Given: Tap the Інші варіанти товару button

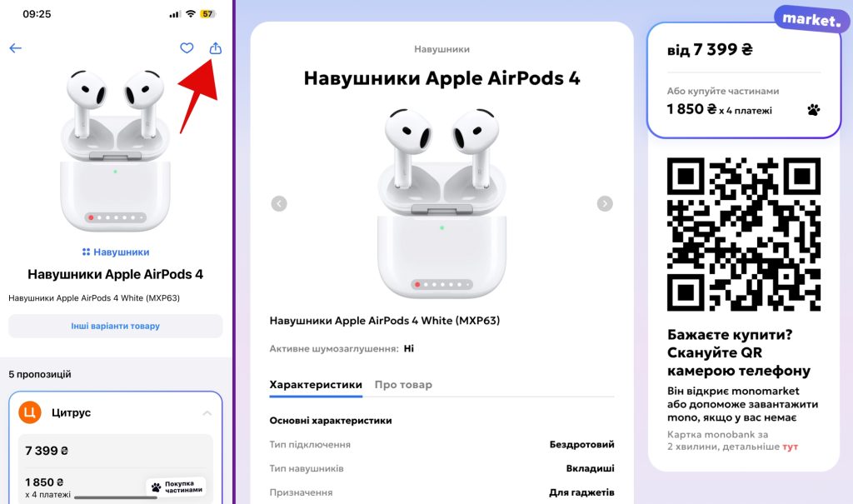Looking at the screenshot, I should (x=115, y=326).
